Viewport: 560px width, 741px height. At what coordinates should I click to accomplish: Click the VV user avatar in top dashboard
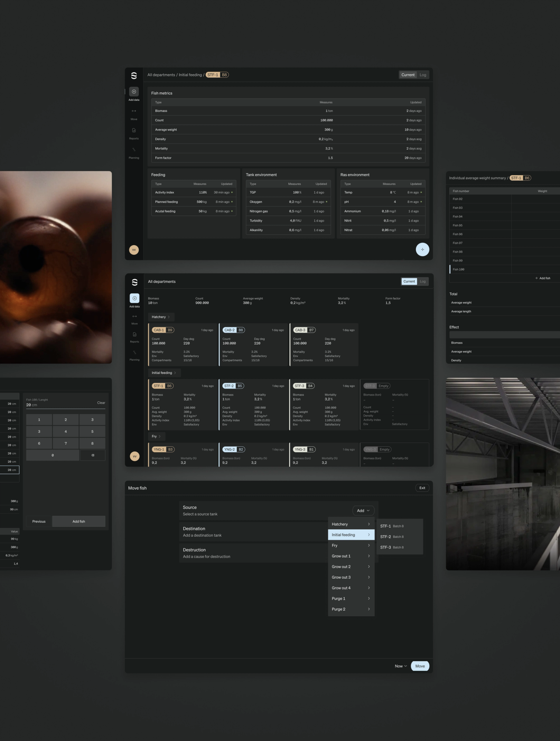pyautogui.click(x=134, y=250)
